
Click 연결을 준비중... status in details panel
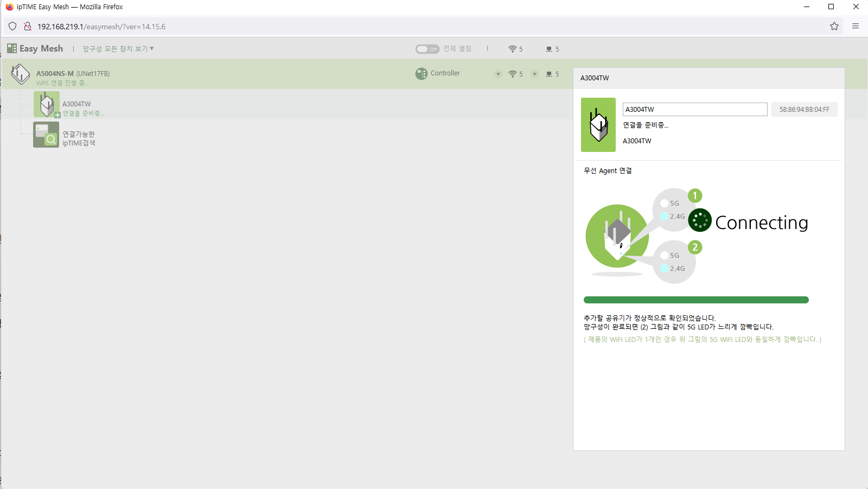(x=646, y=125)
